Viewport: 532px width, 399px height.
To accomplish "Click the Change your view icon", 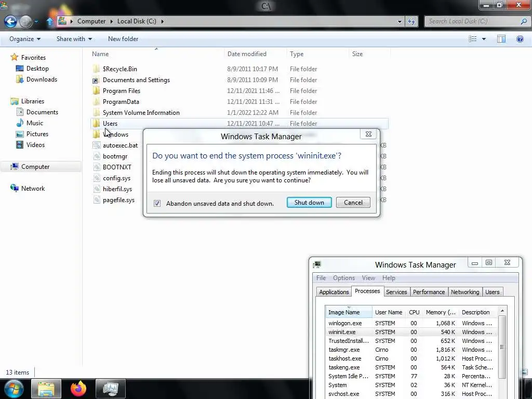I will 473,38.
